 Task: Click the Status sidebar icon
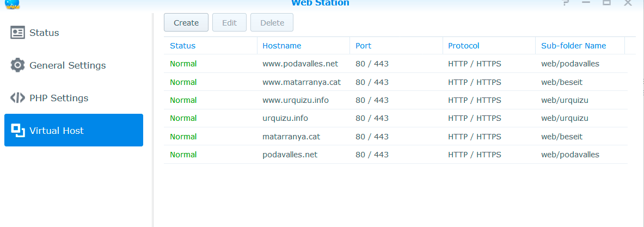click(18, 33)
